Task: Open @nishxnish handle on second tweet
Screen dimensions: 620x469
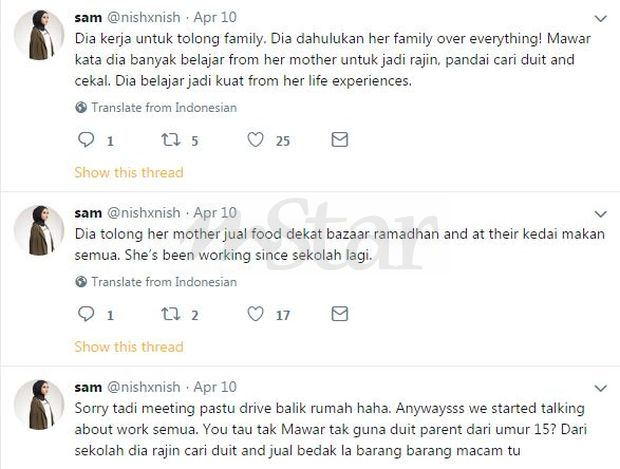Action: 143,213
